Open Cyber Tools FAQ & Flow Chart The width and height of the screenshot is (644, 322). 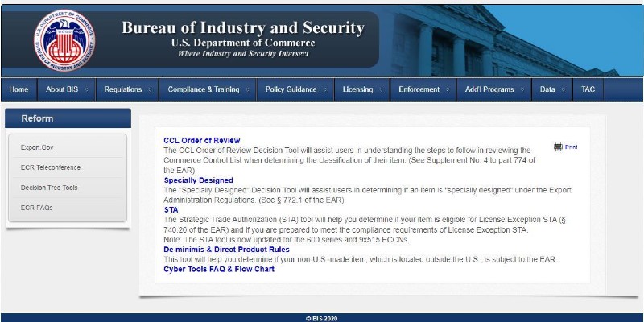[x=219, y=270]
